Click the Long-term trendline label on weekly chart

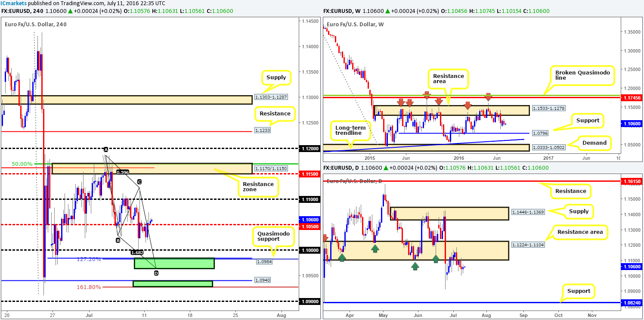click(350, 130)
